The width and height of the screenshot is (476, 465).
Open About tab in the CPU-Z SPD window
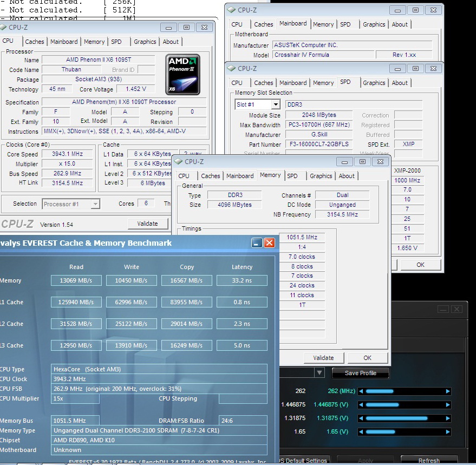click(400, 83)
